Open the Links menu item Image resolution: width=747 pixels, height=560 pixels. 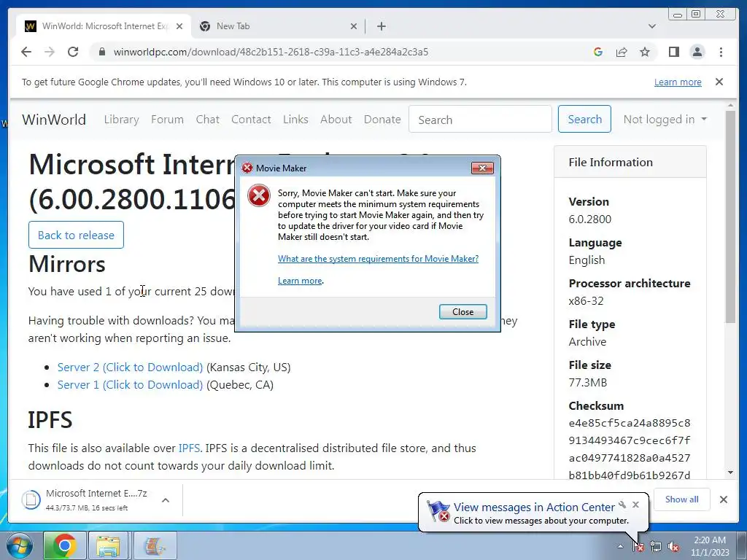[x=295, y=120]
